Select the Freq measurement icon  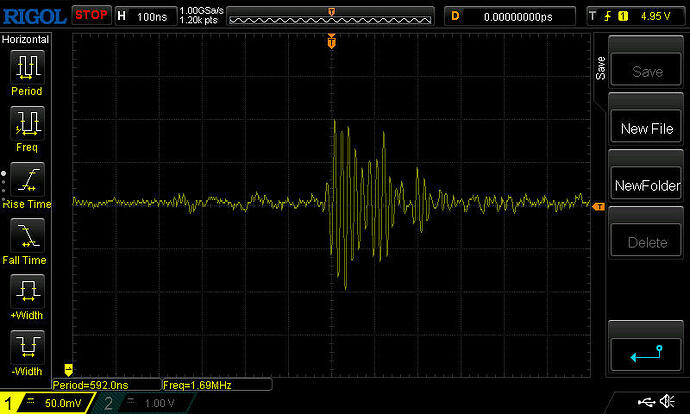[x=27, y=123]
